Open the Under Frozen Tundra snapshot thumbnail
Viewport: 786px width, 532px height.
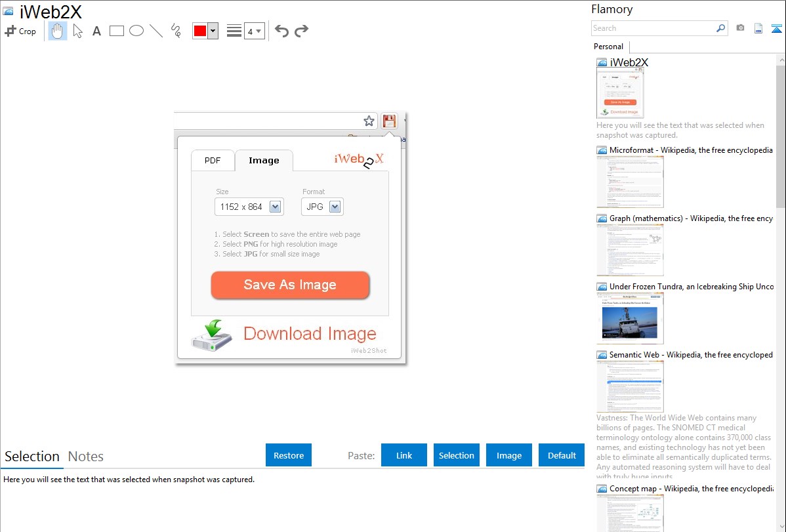(x=630, y=318)
